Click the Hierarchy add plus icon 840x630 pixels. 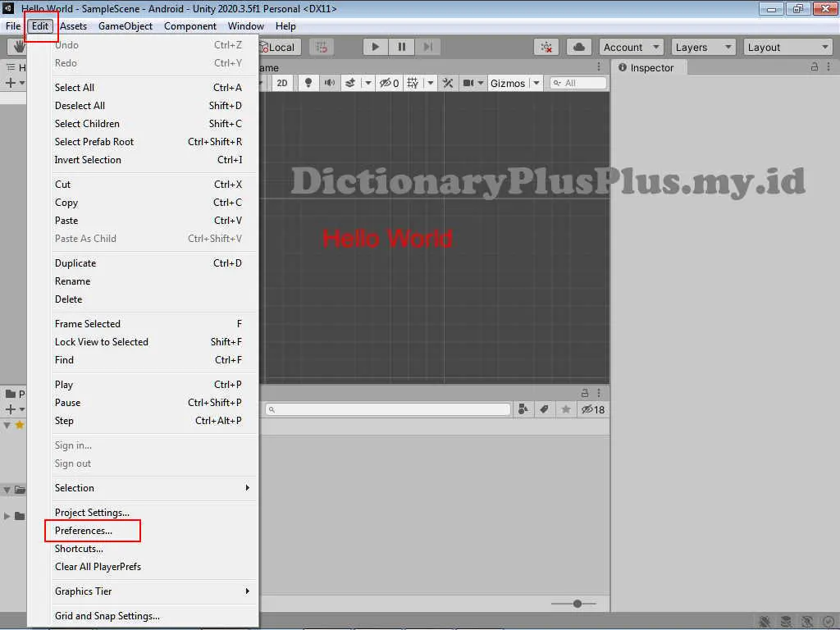[10, 83]
